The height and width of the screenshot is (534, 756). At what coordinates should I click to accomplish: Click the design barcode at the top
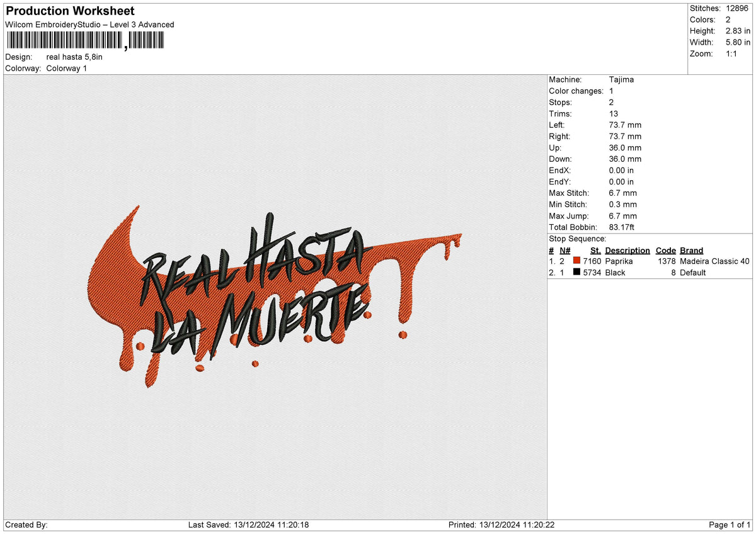(85, 42)
